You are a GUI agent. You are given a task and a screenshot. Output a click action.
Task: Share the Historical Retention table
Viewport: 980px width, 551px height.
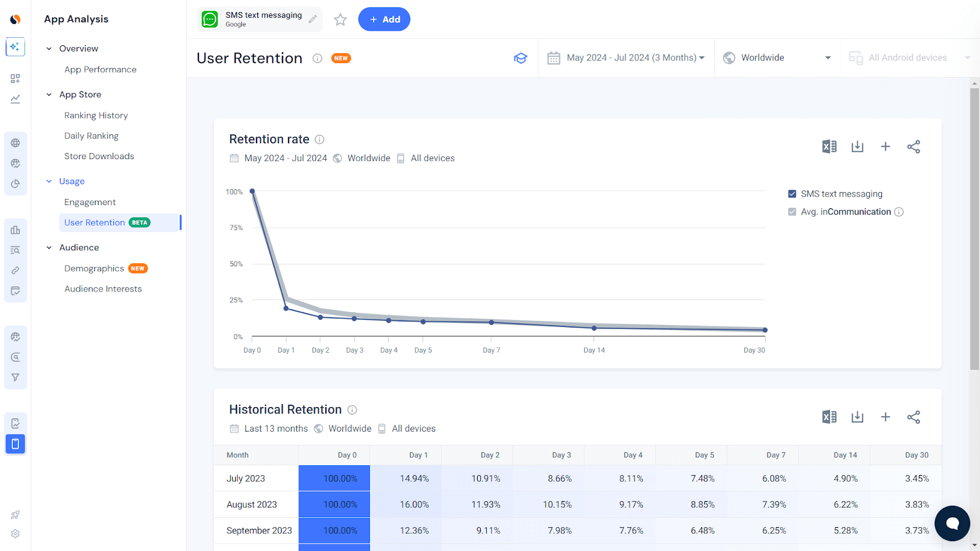(913, 417)
